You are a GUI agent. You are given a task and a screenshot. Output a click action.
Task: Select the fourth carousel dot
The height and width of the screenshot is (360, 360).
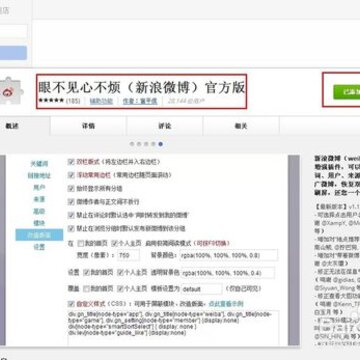[153, 144]
